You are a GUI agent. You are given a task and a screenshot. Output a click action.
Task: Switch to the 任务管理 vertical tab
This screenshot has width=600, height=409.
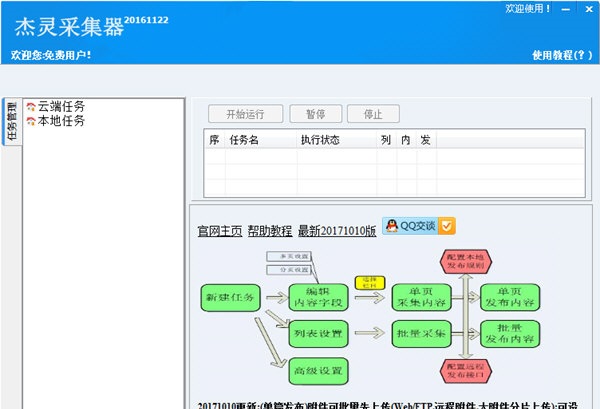point(12,121)
